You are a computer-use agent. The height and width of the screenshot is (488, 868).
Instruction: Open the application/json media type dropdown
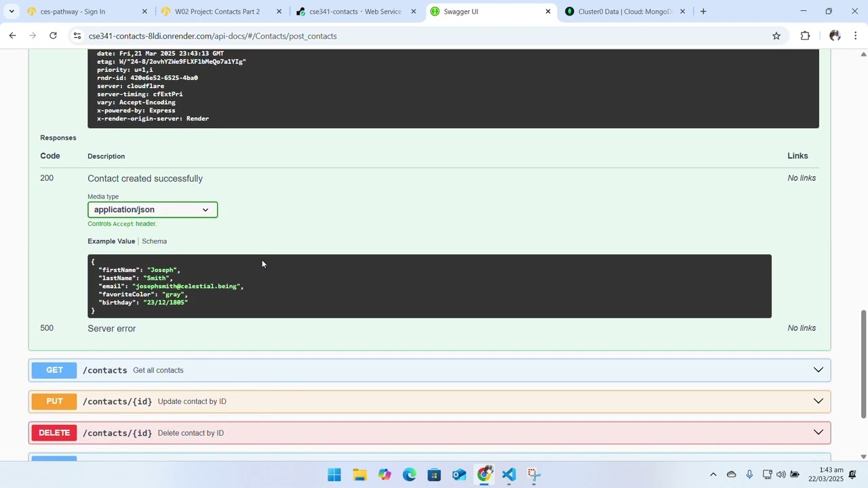[153, 210]
